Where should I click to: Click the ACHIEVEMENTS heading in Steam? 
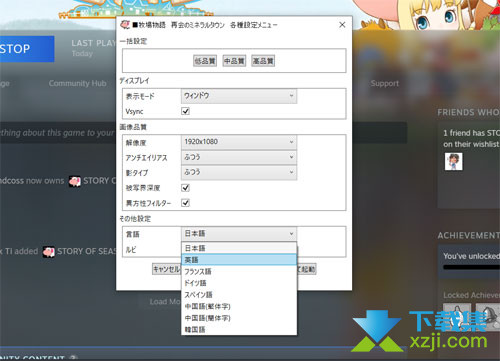pos(468,236)
